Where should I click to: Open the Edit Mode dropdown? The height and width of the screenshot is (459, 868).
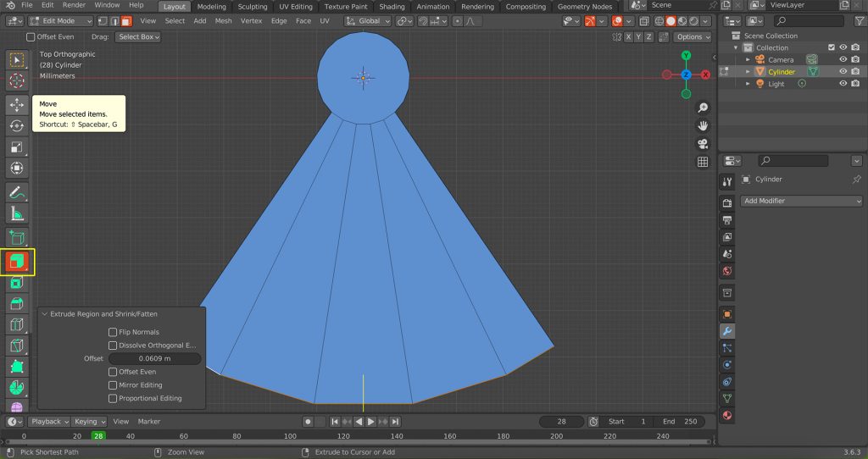pos(61,21)
